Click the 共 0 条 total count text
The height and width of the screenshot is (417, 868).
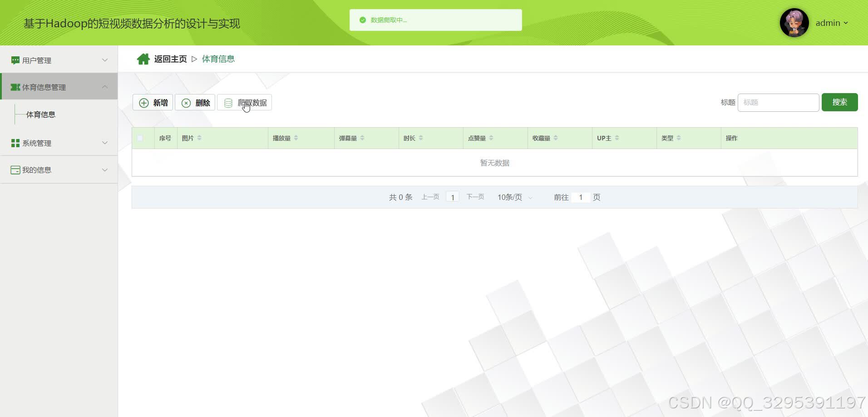[400, 197]
